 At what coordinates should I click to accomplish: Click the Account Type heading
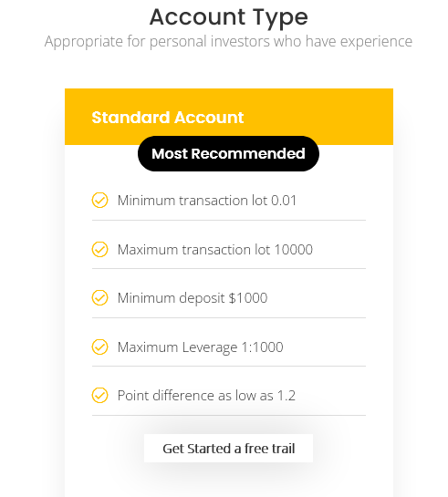(x=229, y=17)
